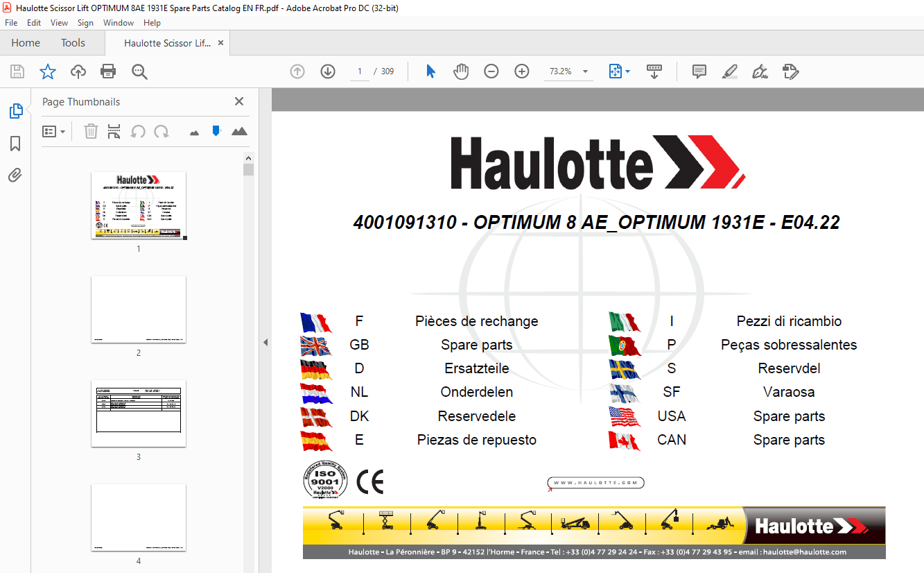Add a comment sticky note

pos(699,71)
